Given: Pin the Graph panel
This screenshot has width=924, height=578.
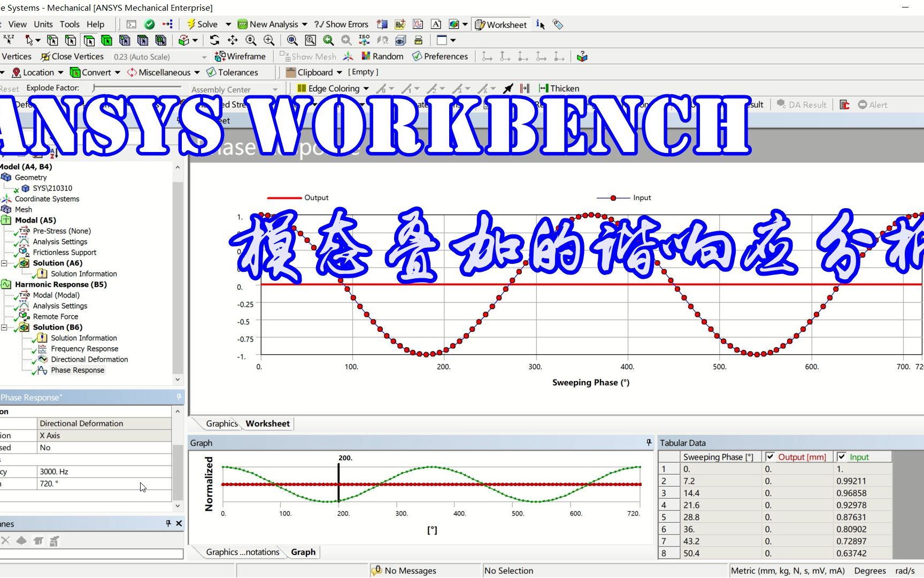Looking at the screenshot, I should 649,443.
